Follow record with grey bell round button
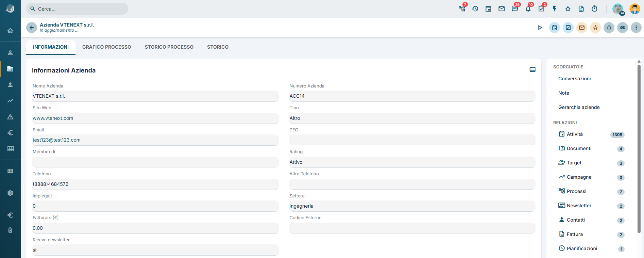The height and width of the screenshot is (258, 644). tap(609, 28)
